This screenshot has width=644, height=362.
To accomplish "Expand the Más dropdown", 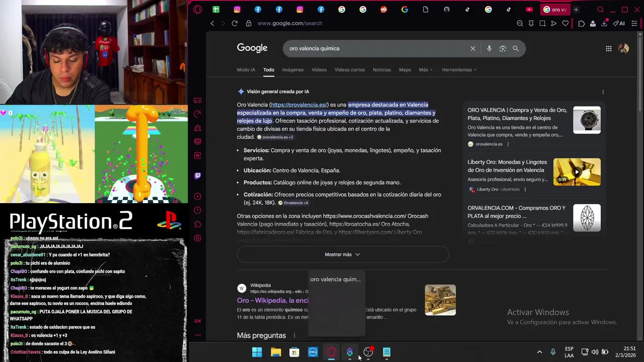I will pos(426,70).
